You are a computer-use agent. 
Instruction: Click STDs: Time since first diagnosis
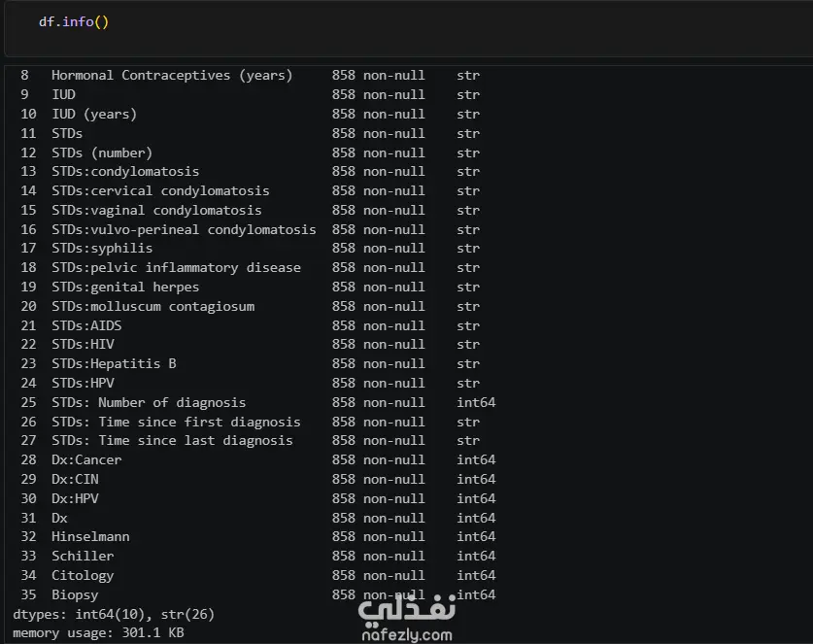pos(176,423)
